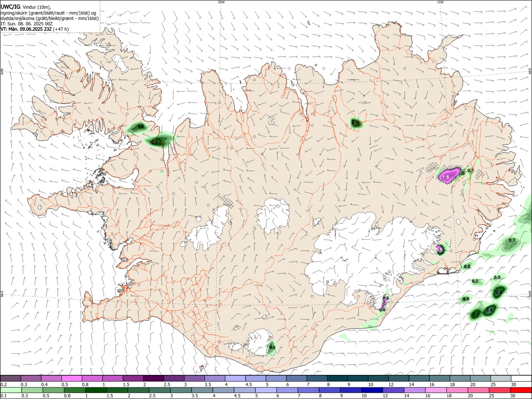Select snow scale swatch labeled 20
532x399 pixels.
point(480,378)
